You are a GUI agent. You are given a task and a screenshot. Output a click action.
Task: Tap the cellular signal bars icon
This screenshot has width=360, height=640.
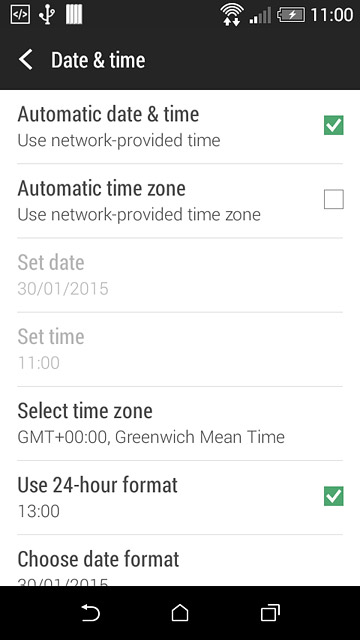tap(260, 16)
